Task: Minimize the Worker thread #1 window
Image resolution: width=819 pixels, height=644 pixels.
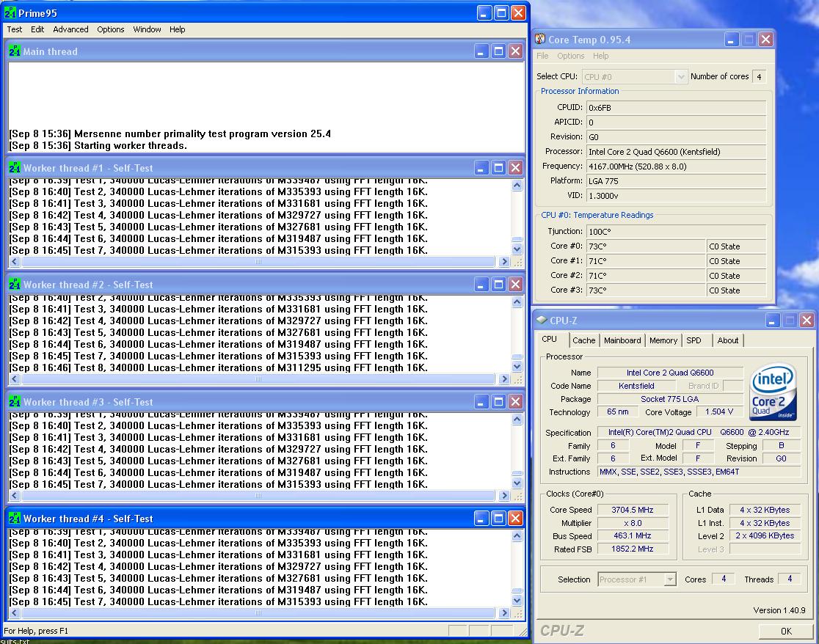Action: 481,167
